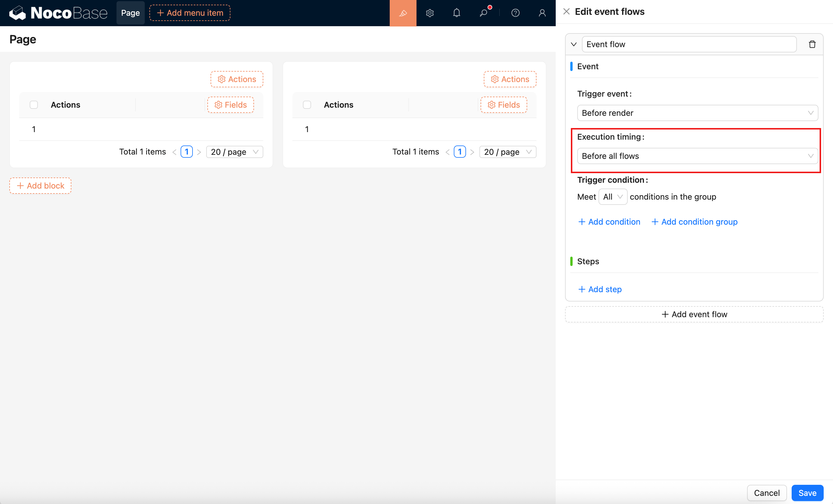Check the left table header checkbox

(x=34, y=105)
